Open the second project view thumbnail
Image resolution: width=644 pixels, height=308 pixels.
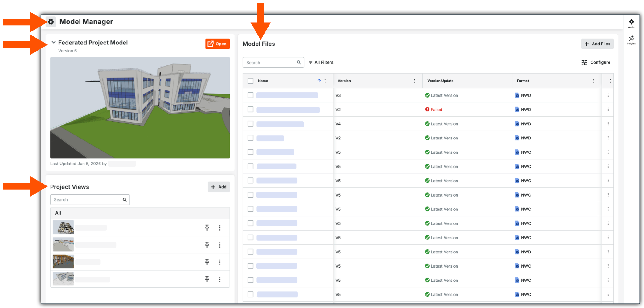[63, 244]
